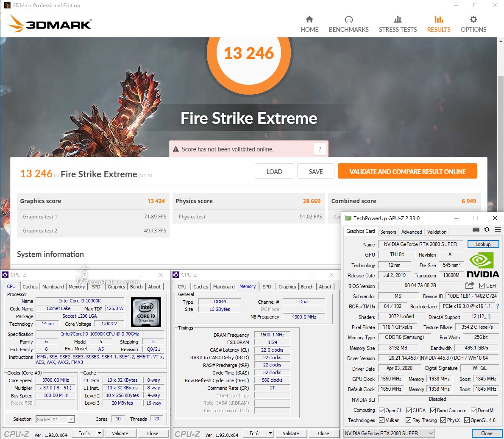Click the GPU-Z refresh icon
The height and width of the screenshot is (439, 504).
pyautogui.click(x=487, y=229)
